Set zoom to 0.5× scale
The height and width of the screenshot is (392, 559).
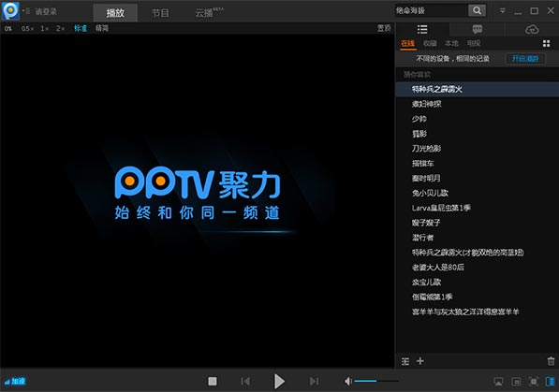pos(27,28)
